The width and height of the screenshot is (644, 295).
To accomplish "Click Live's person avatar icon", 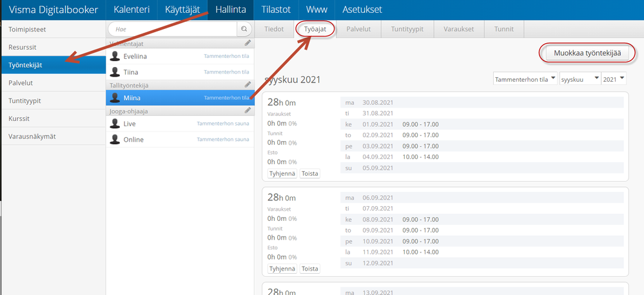I will [115, 124].
